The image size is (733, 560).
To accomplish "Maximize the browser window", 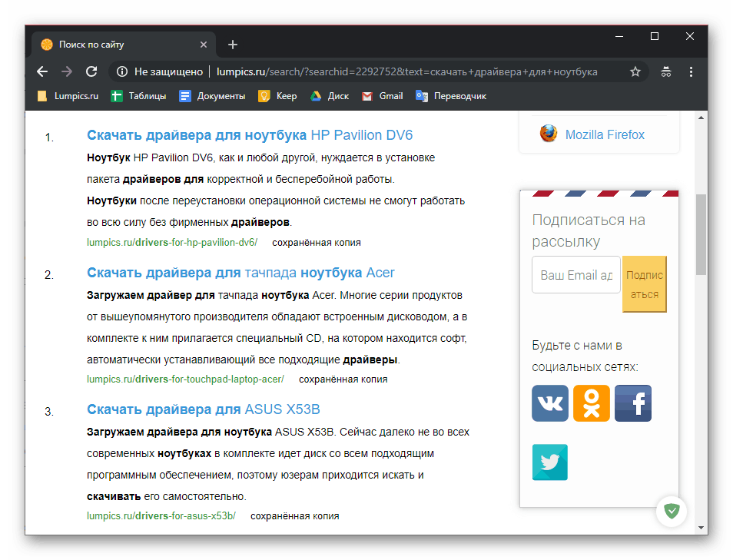I will click(x=655, y=36).
